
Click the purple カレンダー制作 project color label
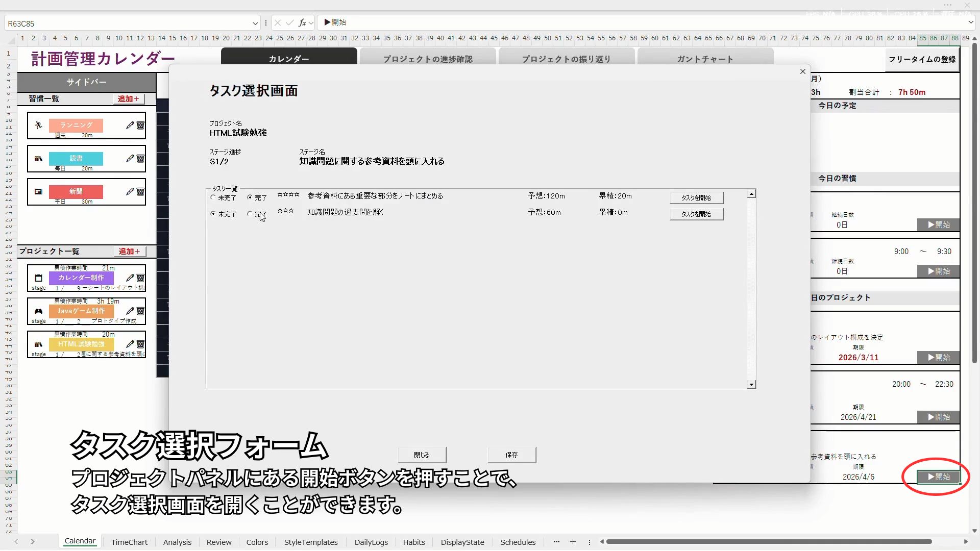click(x=81, y=278)
